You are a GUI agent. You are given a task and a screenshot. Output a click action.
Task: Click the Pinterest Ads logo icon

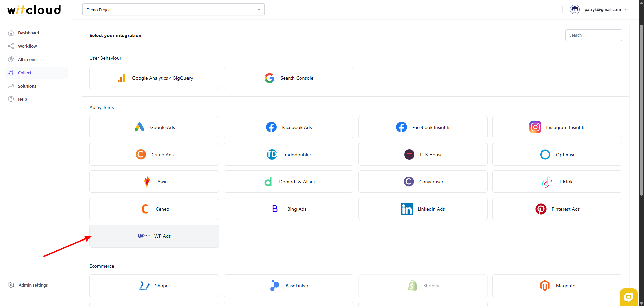(x=541, y=209)
